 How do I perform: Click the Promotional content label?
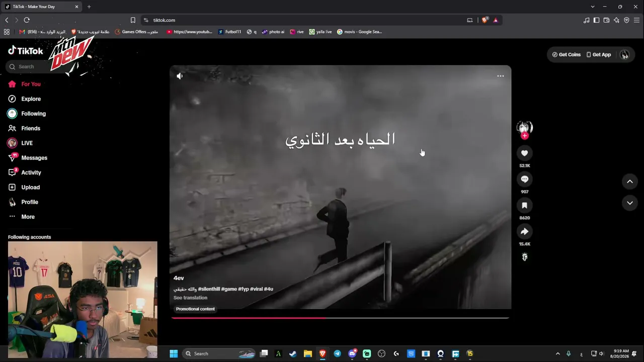[x=195, y=309]
